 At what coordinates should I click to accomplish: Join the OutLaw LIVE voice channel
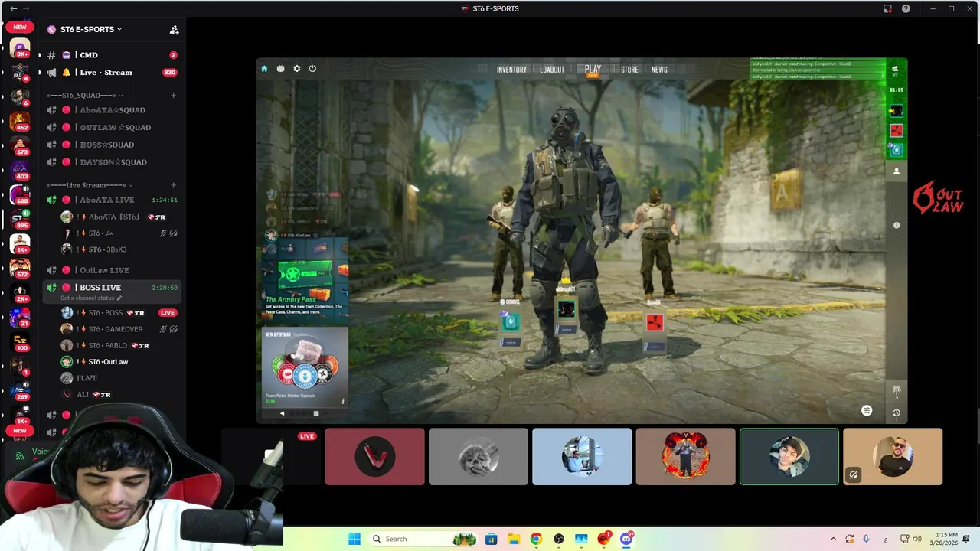click(111, 270)
